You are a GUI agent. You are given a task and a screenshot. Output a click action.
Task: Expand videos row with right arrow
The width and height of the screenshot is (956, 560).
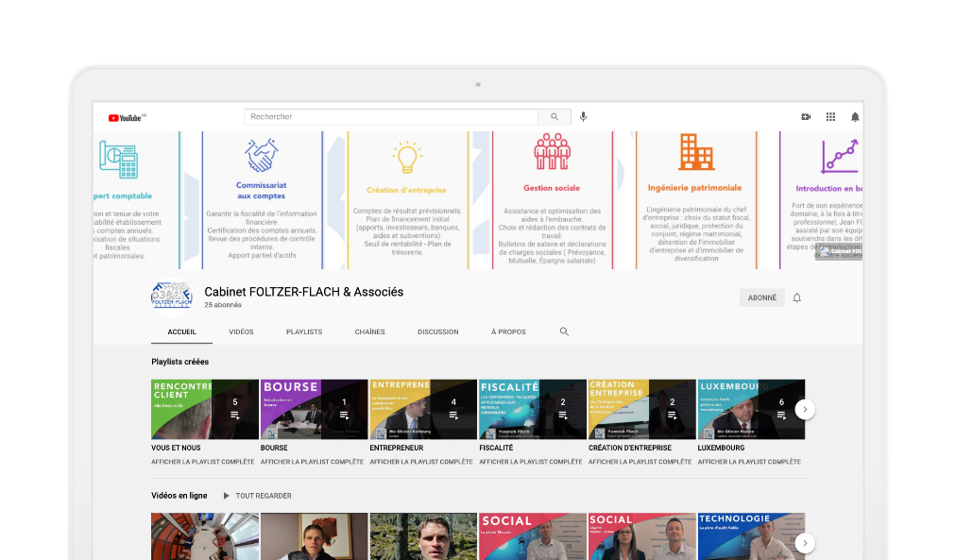pyautogui.click(x=804, y=543)
